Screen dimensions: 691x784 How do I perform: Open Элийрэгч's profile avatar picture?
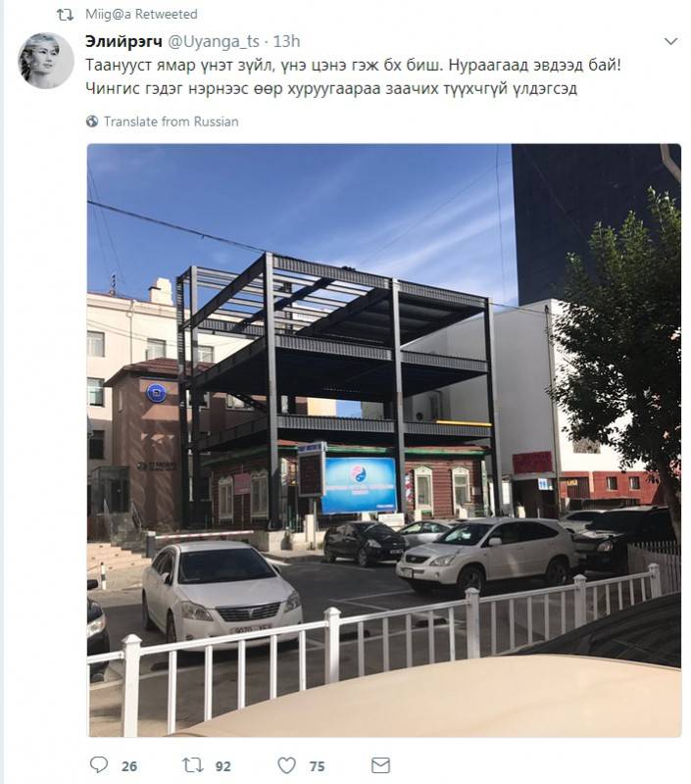pyautogui.click(x=46, y=61)
